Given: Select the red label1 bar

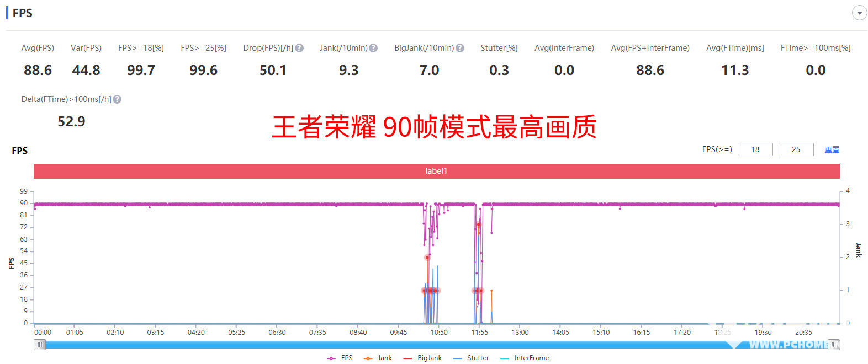Looking at the screenshot, I should click(x=436, y=171).
